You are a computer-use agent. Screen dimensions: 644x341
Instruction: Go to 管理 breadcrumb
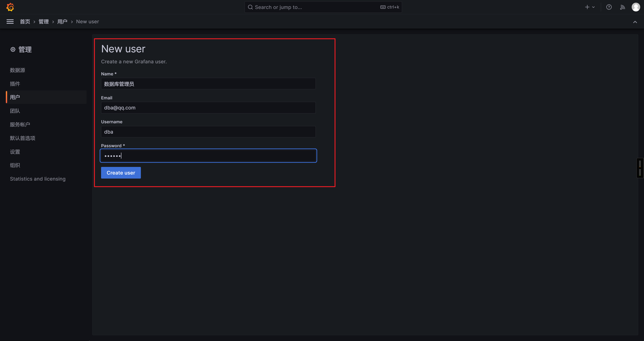[x=44, y=21]
